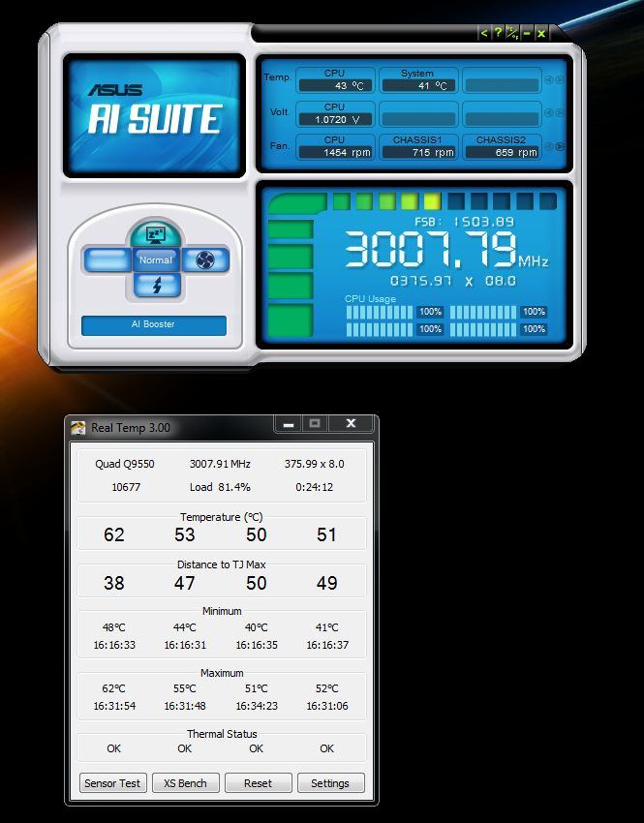644x823 pixels.
Task: Open AI Suite help with question mark icon
Action: (498, 33)
